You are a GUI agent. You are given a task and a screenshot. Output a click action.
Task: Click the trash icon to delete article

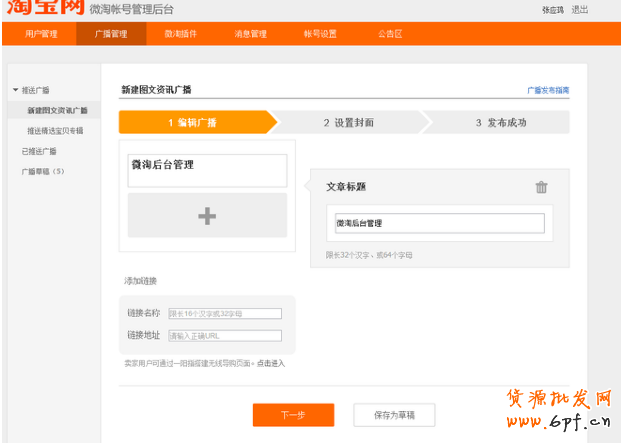541,187
